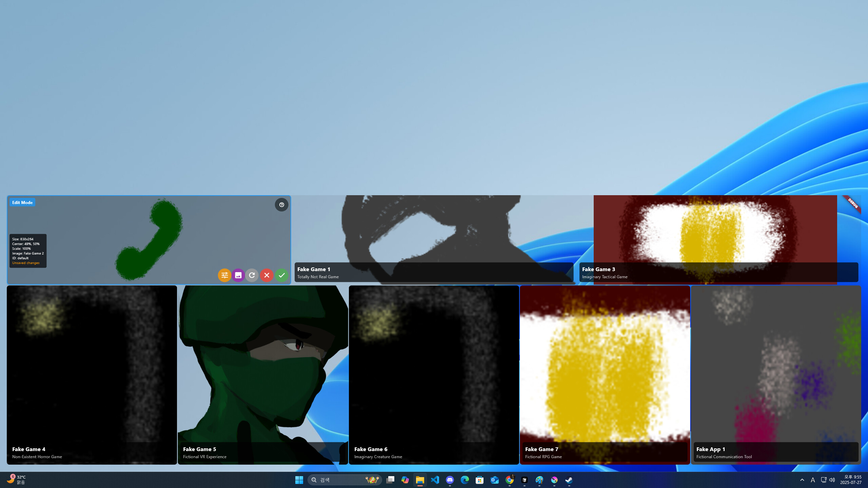Open the purple image picker icon
868x488 pixels.
239,275
